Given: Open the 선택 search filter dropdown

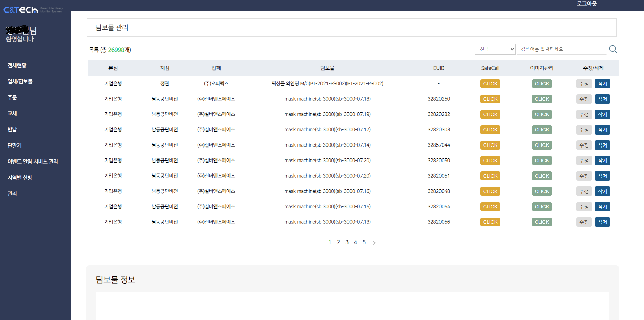Looking at the screenshot, I should 495,49.
